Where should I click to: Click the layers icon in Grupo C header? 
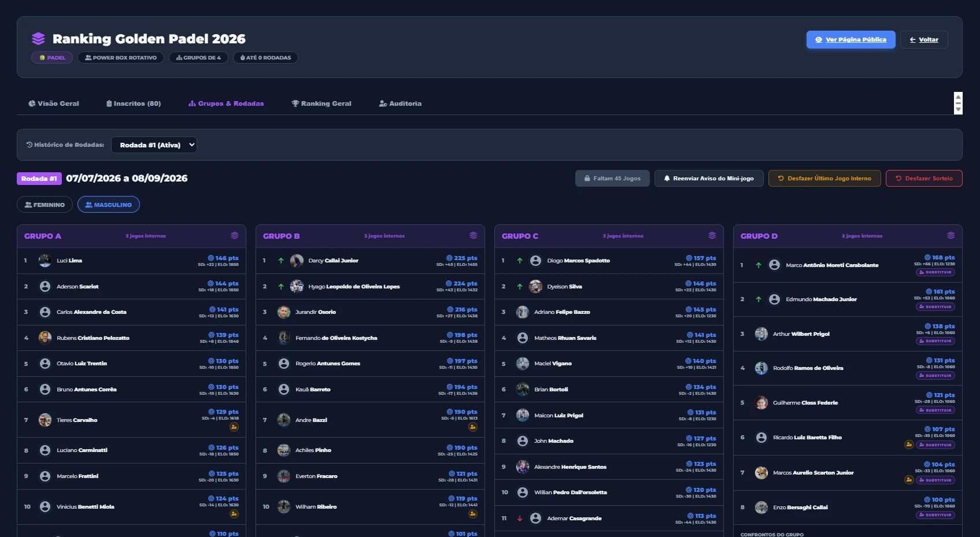pyautogui.click(x=712, y=236)
